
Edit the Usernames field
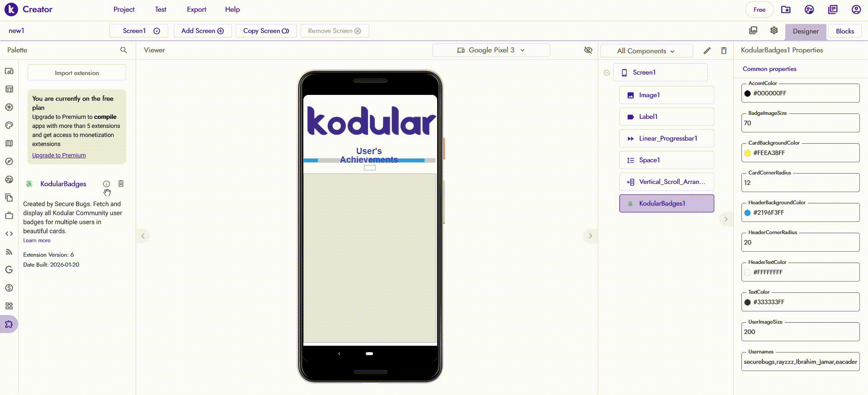click(800, 362)
